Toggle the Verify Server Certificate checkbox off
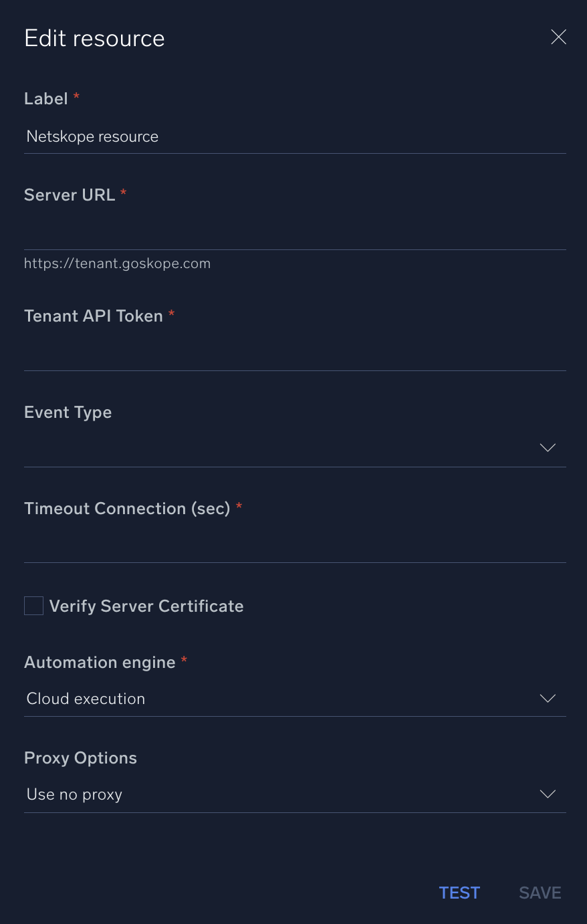The image size is (587, 924). [x=33, y=605]
